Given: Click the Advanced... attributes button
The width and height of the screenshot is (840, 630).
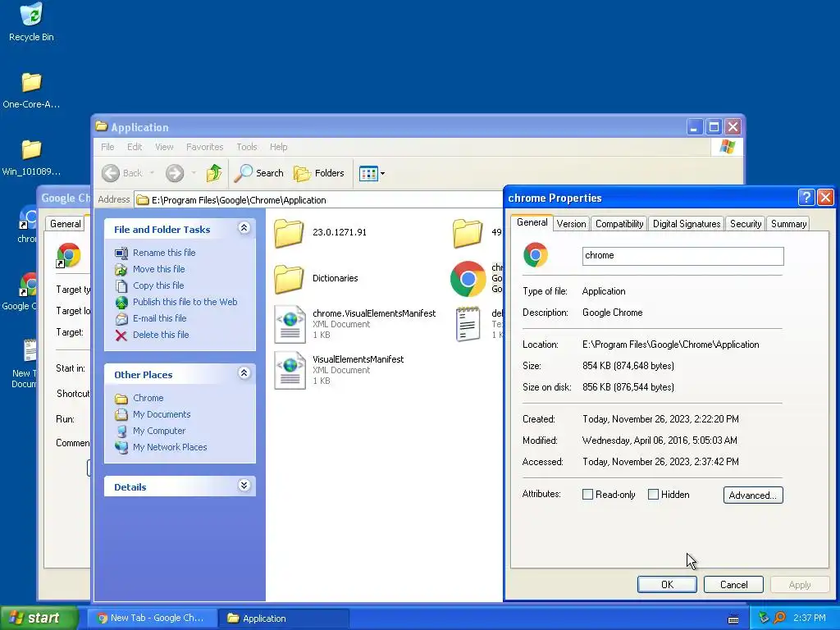Looking at the screenshot, I should (753, 495).
